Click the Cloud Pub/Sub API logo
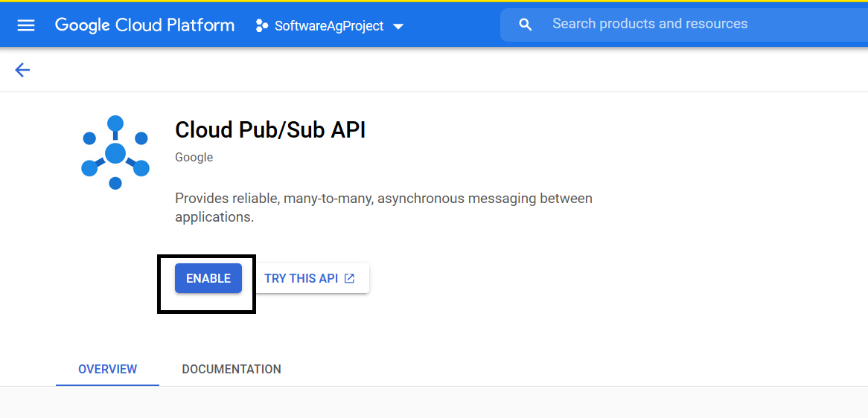Image resolution: width=868 pixels, height=418 pixels. [x=115, y=152]
